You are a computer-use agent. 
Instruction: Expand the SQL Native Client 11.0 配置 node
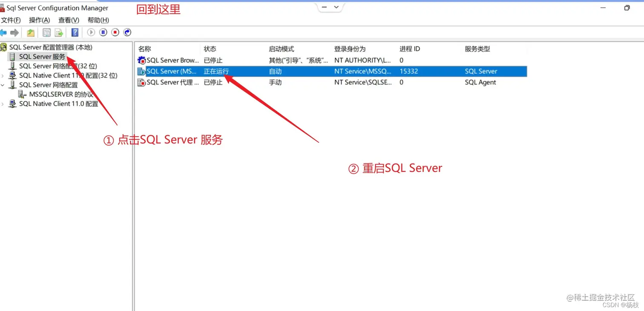tap(3, 104)
